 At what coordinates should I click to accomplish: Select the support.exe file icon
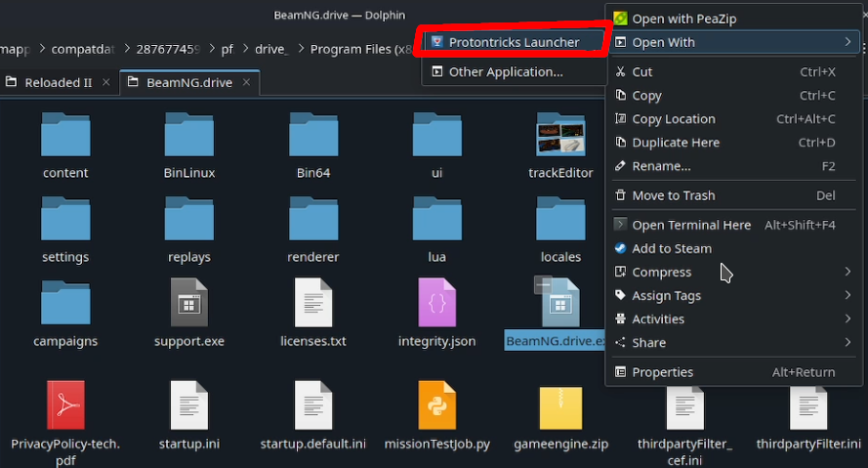tap(189, 303)
